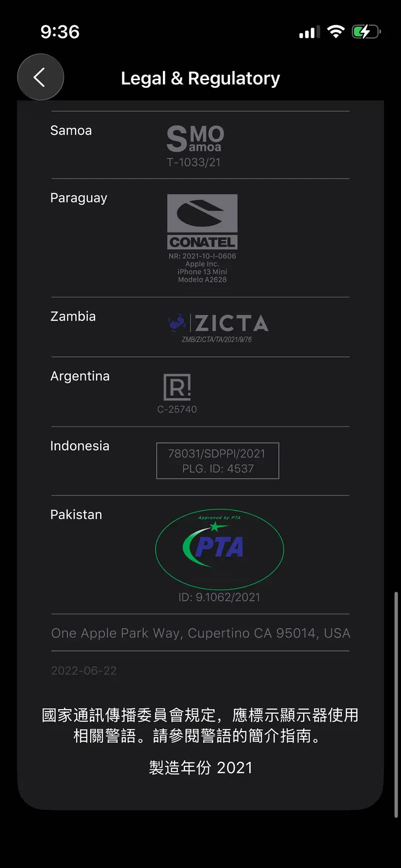Click the Paraguay country label
This screenshot has width=401, height=868.
(x=79, y=198)
